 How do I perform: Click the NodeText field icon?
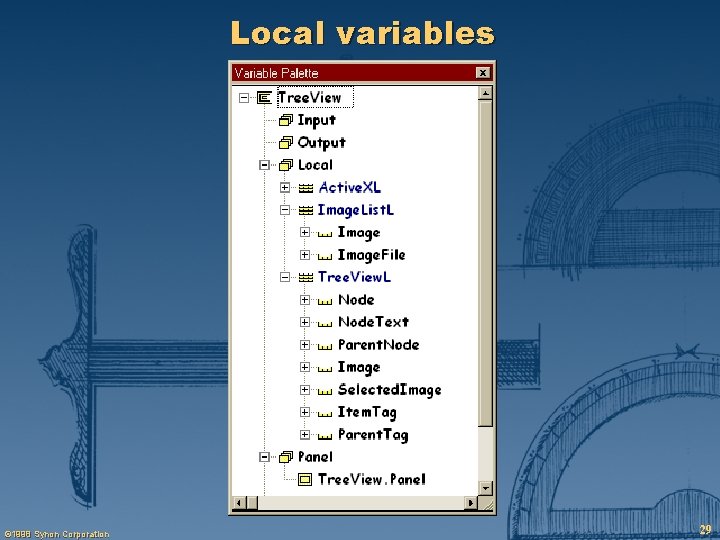coord(325,324)
